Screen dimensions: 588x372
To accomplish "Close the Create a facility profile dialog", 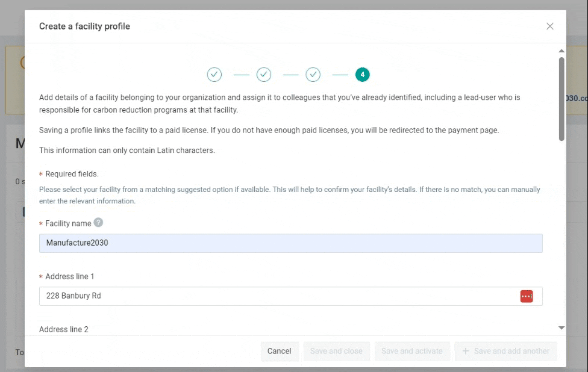I will (550, 26).
